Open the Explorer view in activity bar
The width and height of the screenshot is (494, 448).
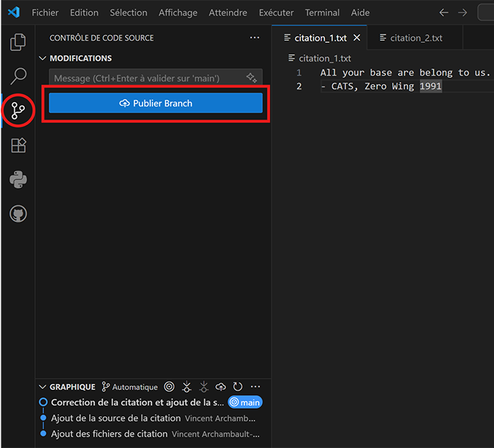(18, 42)
